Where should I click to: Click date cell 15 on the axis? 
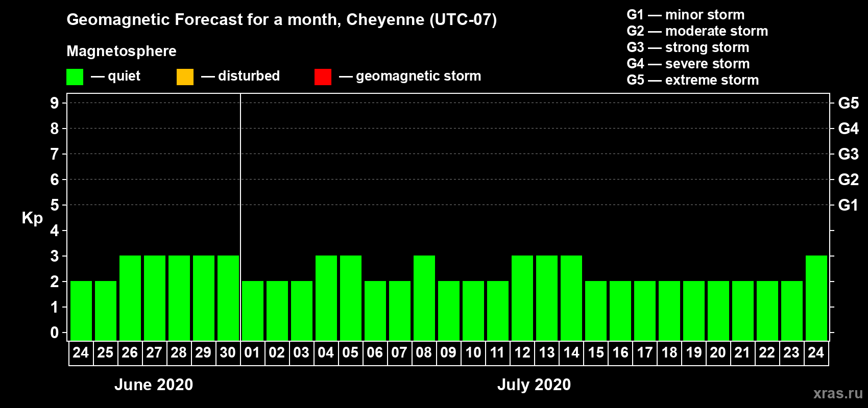coord(596,353)
